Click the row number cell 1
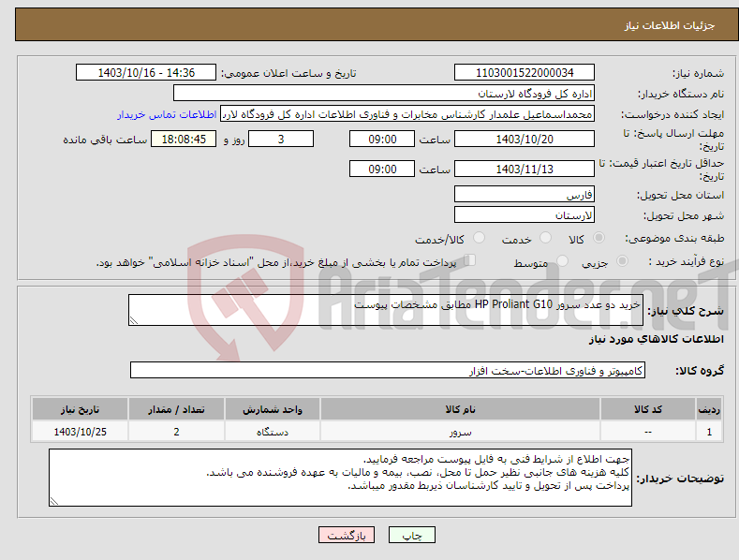 [709, 432]
